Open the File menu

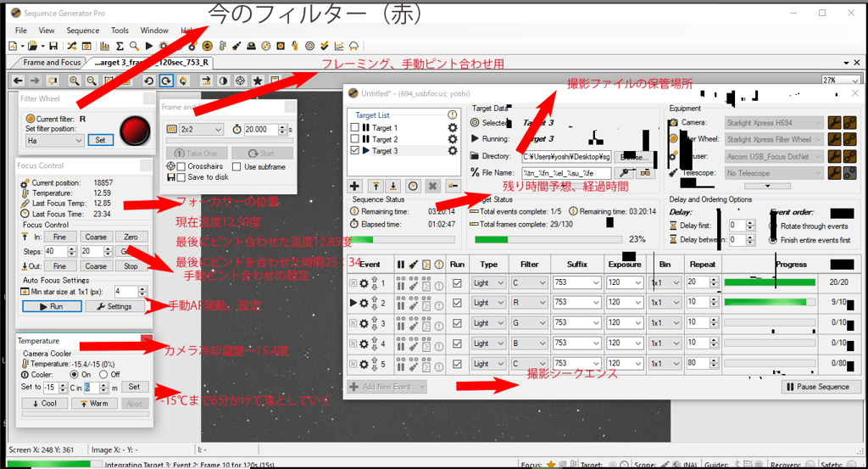click(x=21, y=31)
